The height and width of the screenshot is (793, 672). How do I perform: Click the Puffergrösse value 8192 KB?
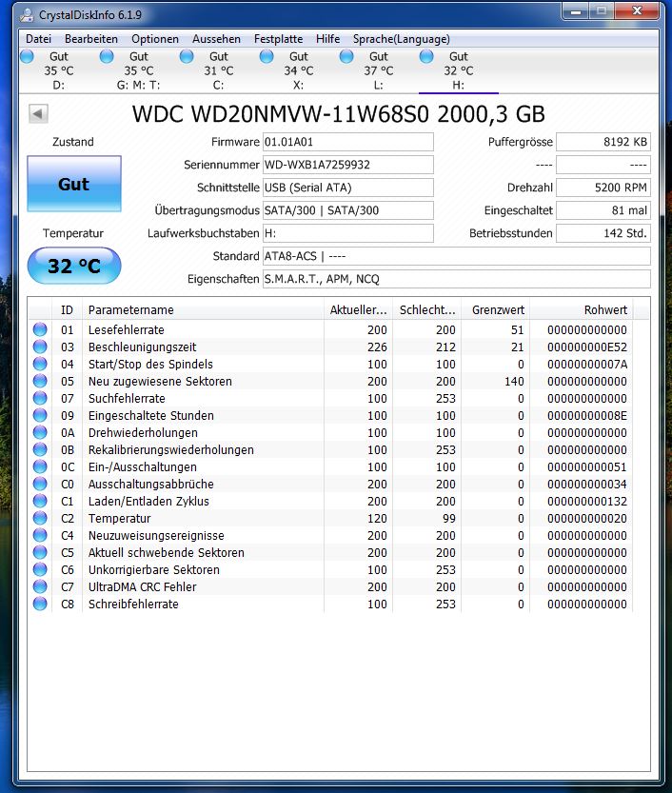coord(603,142)
